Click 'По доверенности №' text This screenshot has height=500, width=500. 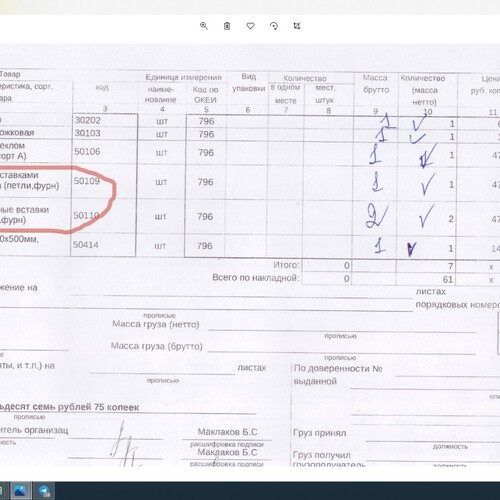click(338, 369)
